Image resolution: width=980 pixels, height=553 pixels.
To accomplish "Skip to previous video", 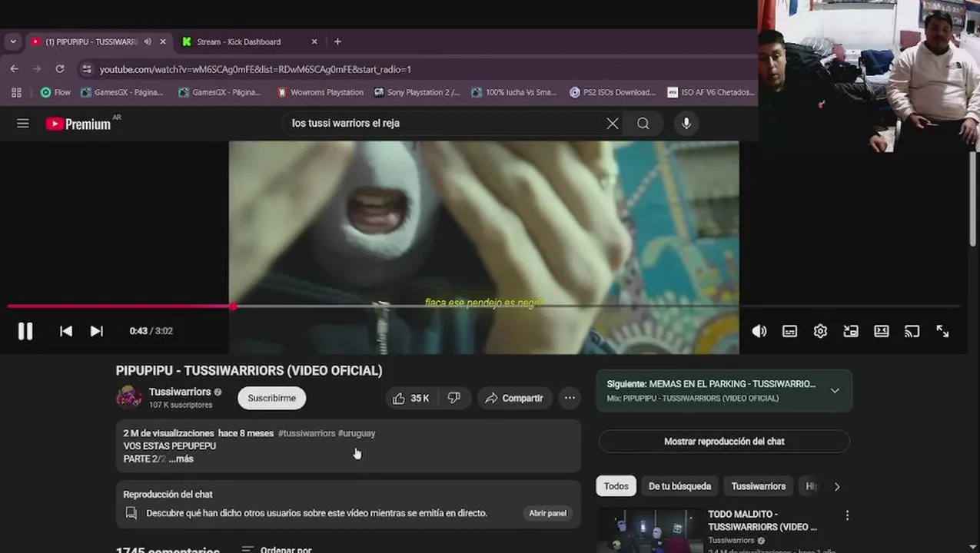I will pyautogui.click(x=66, y=331).
